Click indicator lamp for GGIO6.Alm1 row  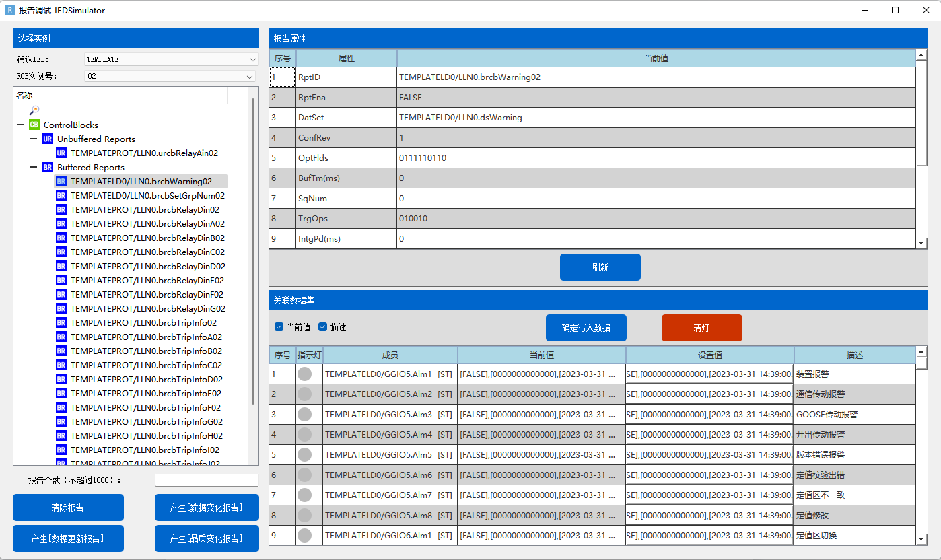(x=305, y=535)
